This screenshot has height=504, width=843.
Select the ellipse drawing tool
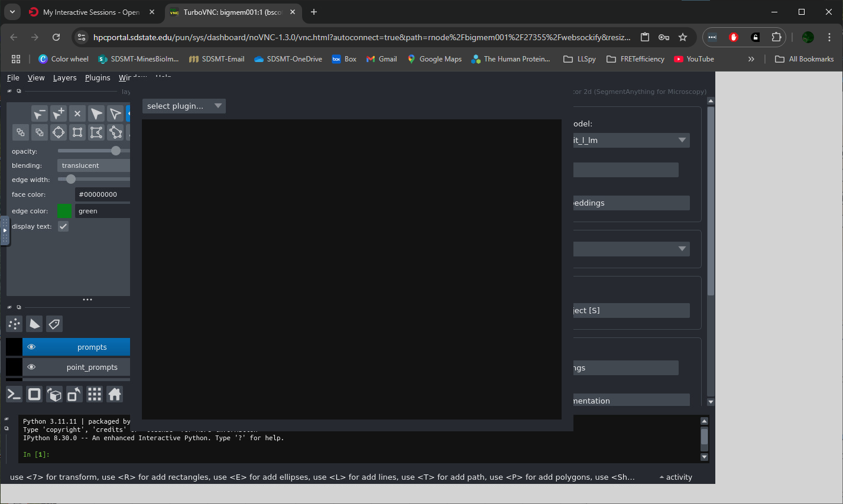pos(58,132)
